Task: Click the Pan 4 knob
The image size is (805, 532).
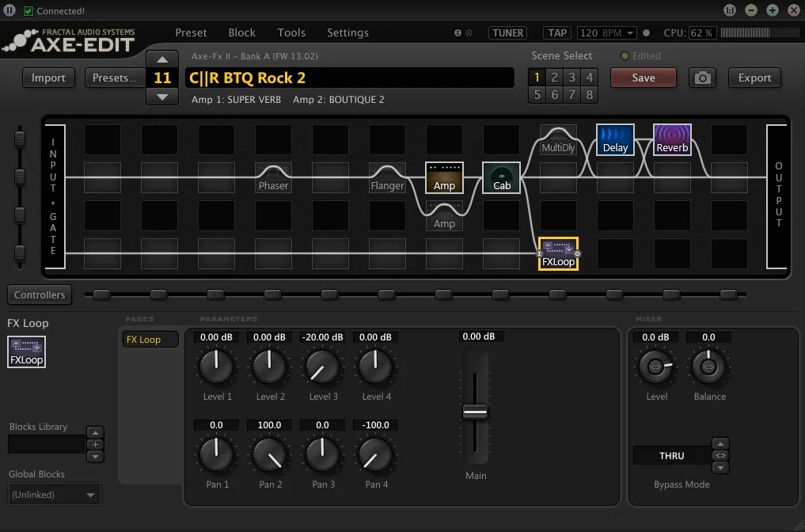Action: pos(375,454)
